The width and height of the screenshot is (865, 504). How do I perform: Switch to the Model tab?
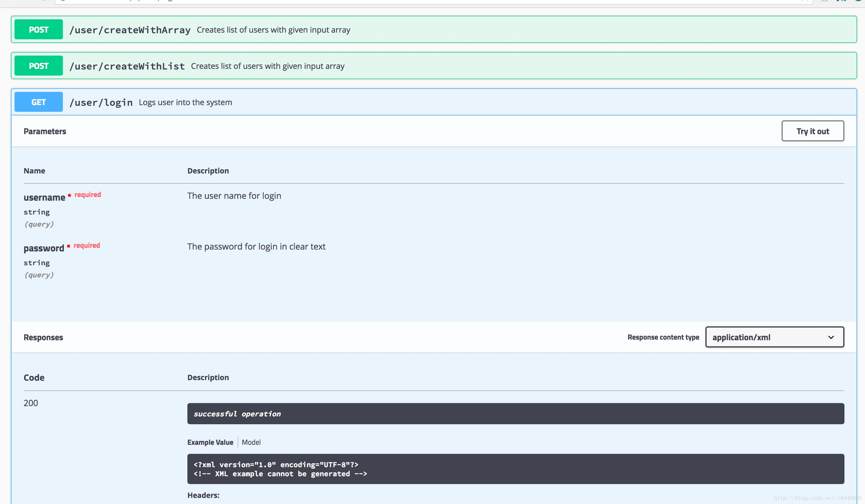click(251, 442)
